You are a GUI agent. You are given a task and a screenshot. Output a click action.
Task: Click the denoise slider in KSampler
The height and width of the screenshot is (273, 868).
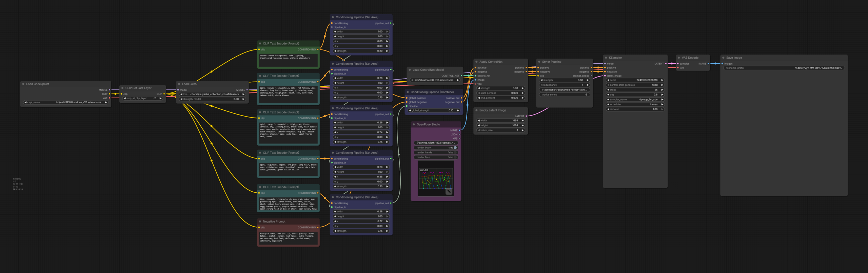click(x=635, y=109)
